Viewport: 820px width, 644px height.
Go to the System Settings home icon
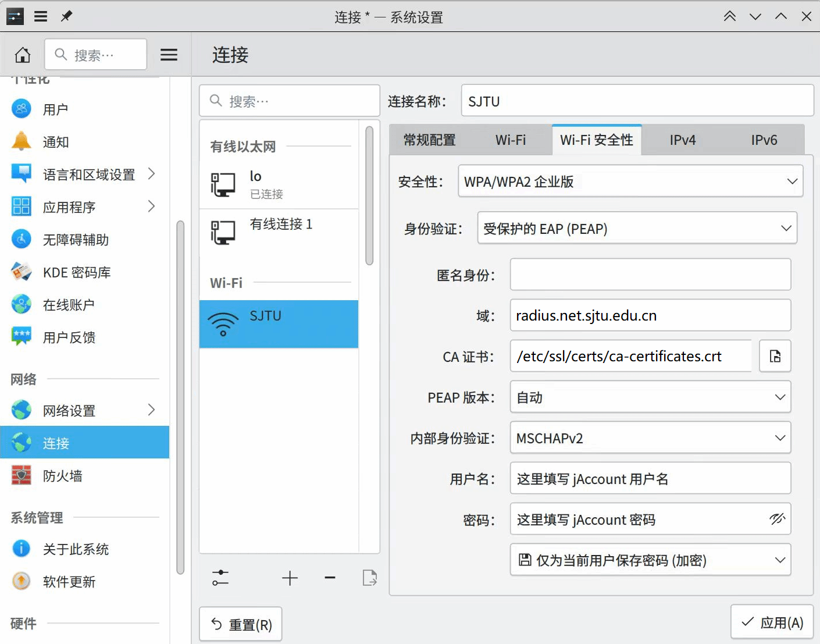click(23, 55)
